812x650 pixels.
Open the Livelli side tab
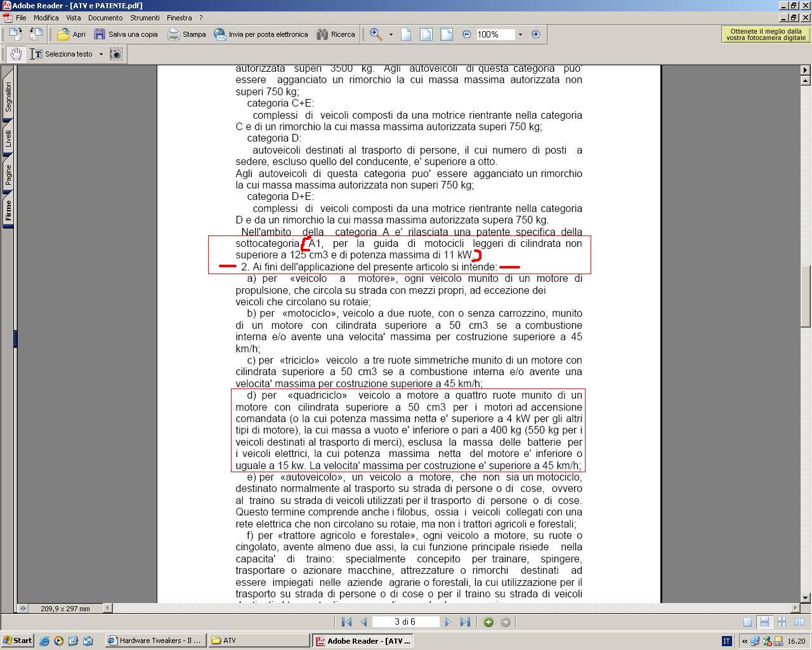(x=8, y=138)
